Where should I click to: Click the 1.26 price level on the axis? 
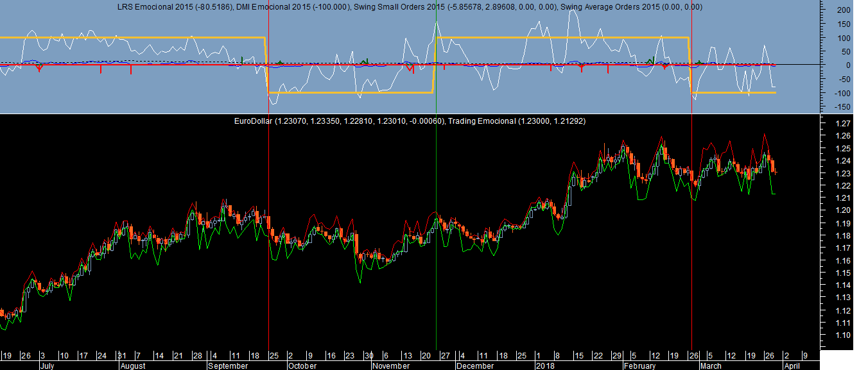[843, 136]
